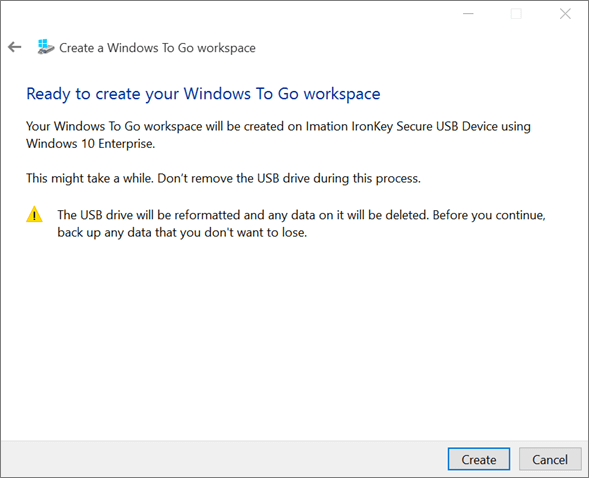This screenshot has width=589, height=478.
Task: Click the 'Windows 10 Enterprise.' text
Action: (91, 143)
